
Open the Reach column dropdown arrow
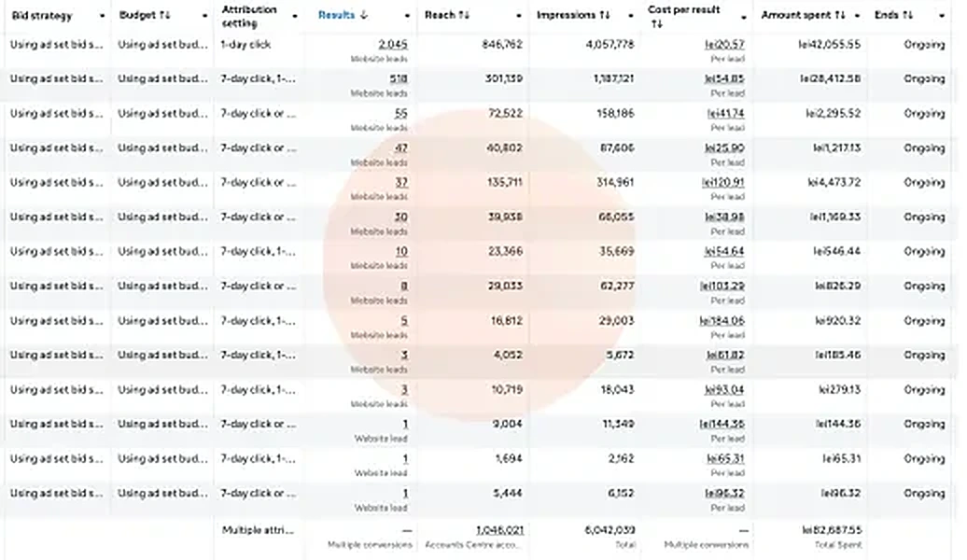coord(519,16)
